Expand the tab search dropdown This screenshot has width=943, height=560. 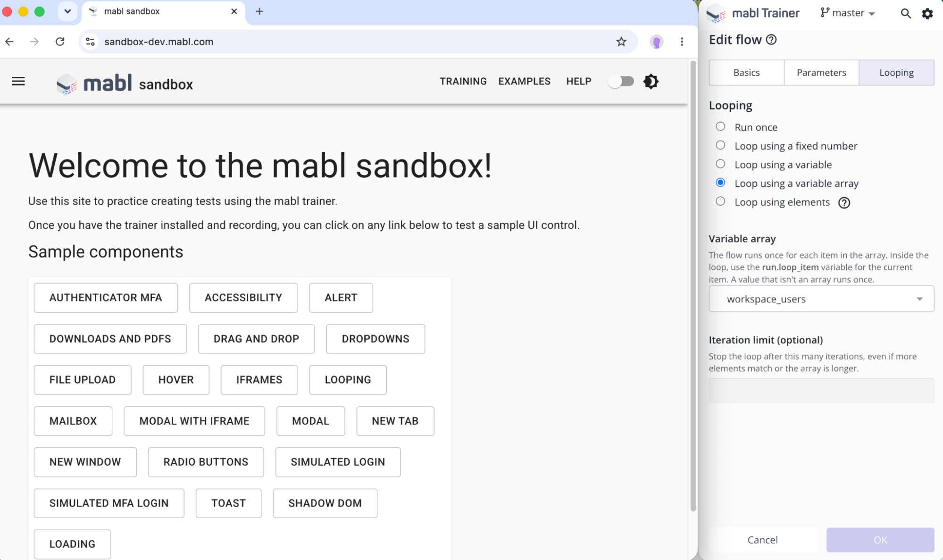[67, 11]
